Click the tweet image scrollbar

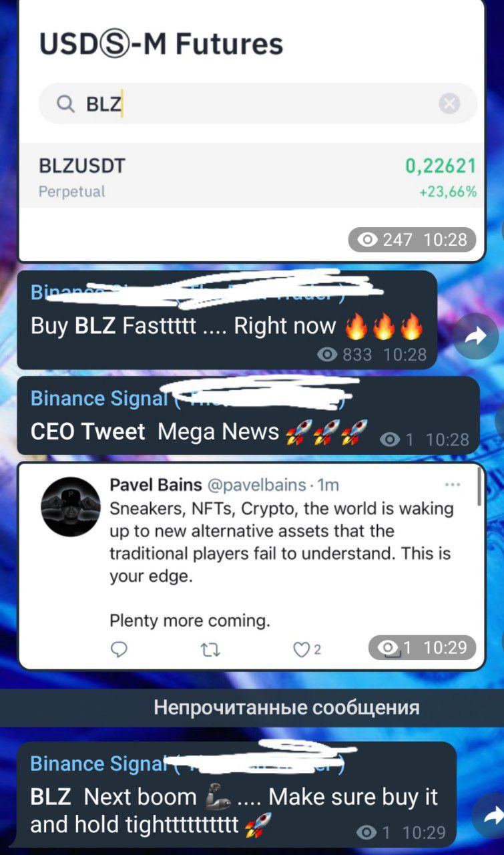[x=479, y=486]
